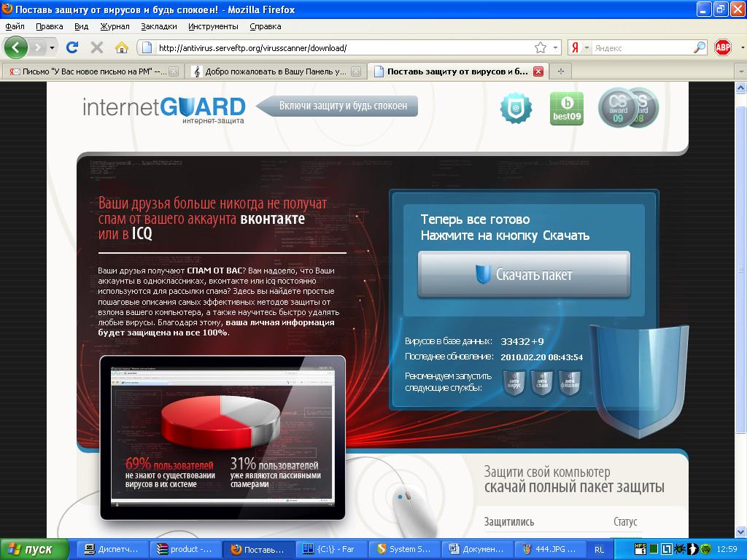This screenshot has width=747, height=560.
Task: Click the HFS icon in system tray
Action: 640,549
